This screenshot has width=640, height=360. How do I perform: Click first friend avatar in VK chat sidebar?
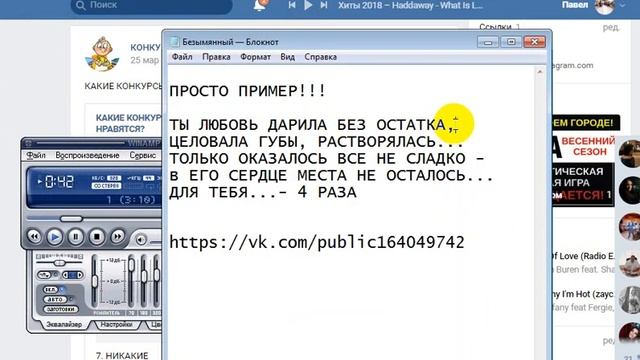(x=629, y=153)
